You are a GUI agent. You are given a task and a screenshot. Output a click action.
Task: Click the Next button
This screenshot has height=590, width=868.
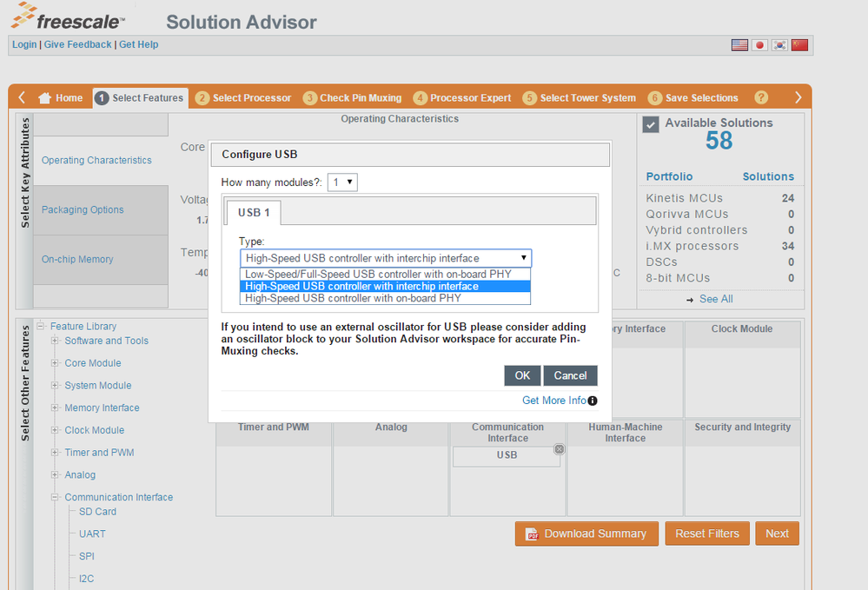coord(777,534)
